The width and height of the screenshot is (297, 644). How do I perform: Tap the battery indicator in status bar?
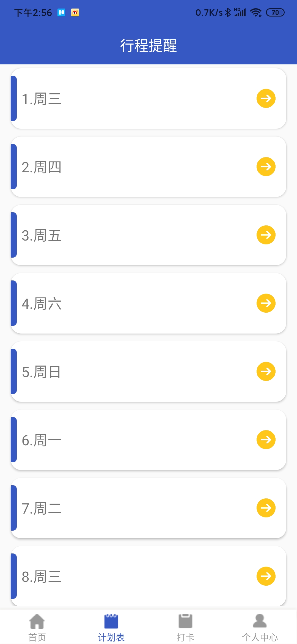pyautogui.click(x=275, y=12)
